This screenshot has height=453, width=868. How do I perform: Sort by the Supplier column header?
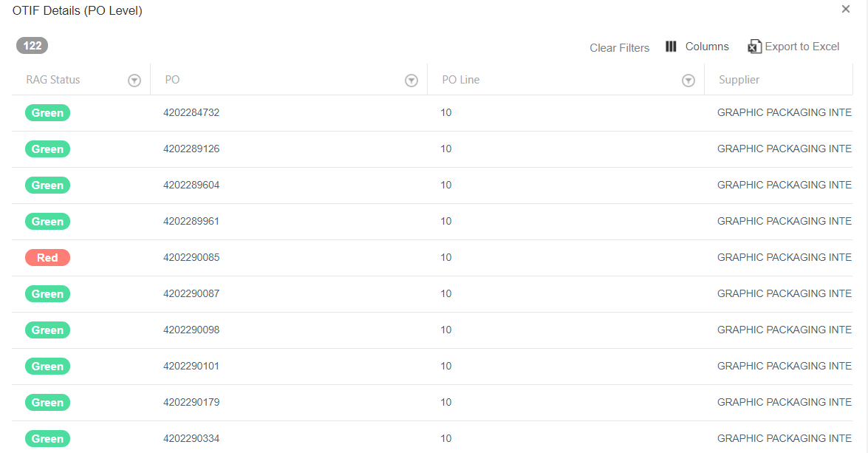click(x=739, y=79)
